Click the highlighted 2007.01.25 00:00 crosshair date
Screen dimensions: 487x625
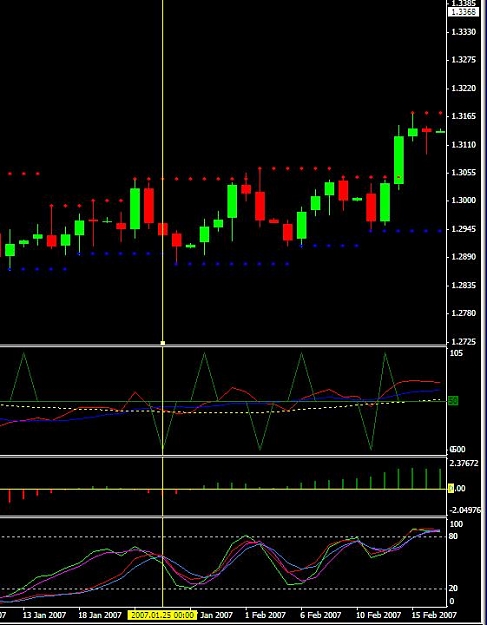tap(162, 615)
